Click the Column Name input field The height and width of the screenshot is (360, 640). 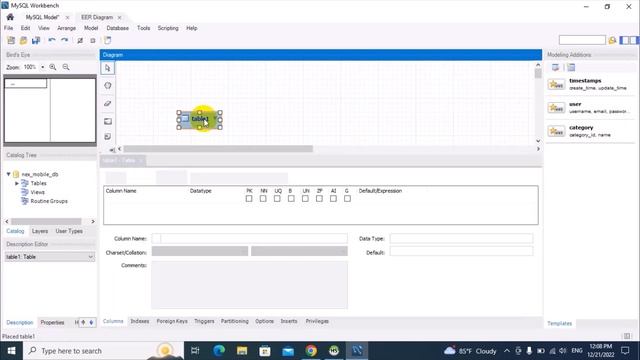click(249, 238)
